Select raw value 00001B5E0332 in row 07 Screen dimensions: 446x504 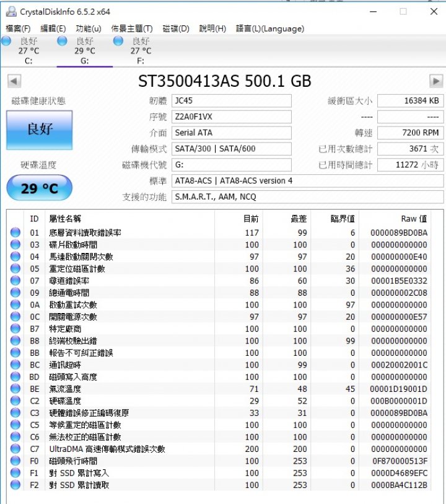(399, 281)
